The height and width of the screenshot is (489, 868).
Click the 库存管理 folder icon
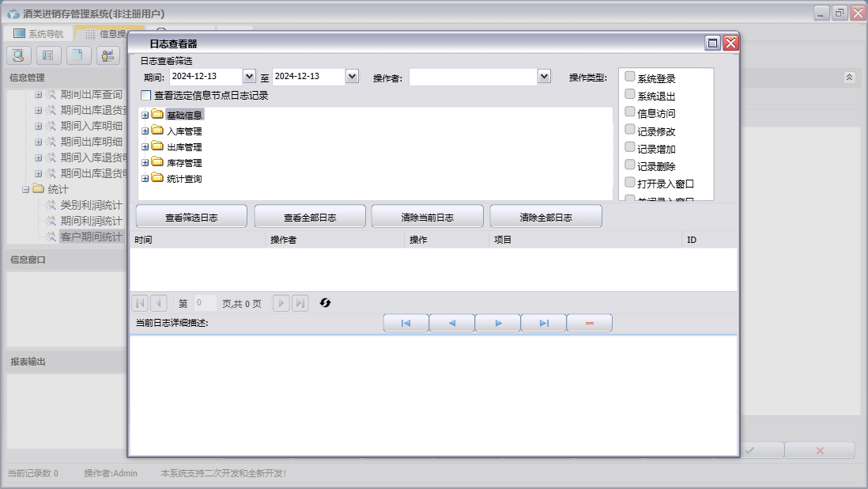coord(157,161)
